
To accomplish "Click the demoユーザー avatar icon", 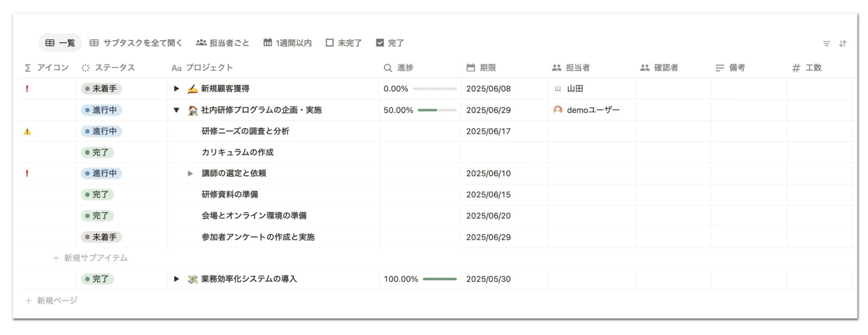I will (x=558, y=110).
